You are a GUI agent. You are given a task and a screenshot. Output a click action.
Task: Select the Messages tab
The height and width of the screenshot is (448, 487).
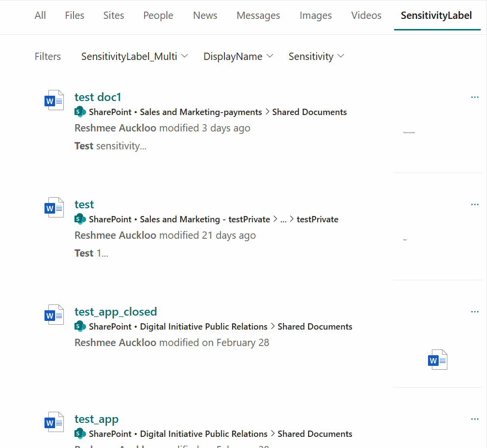(x=258, y=15)
